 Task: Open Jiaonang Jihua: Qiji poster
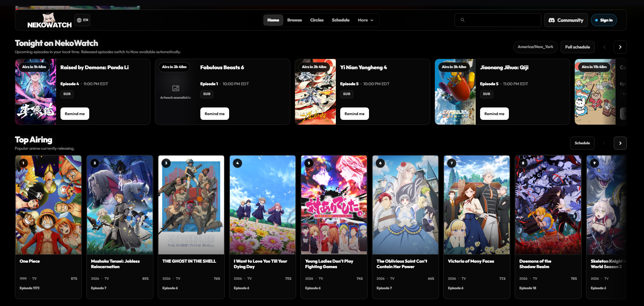[x=455, y=92]
